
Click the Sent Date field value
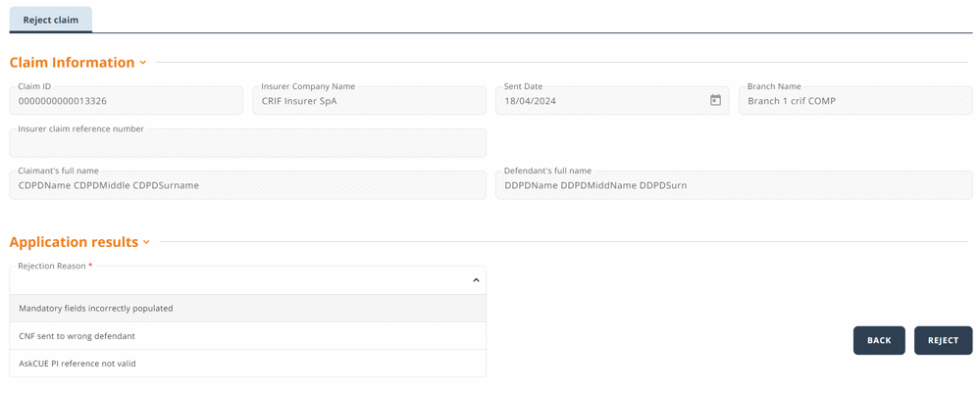pos(530,101)
